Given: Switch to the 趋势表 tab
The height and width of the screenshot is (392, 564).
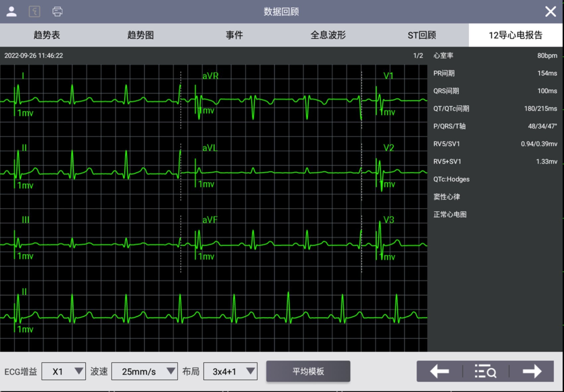Looking at the screenshot, I should 47,35.
